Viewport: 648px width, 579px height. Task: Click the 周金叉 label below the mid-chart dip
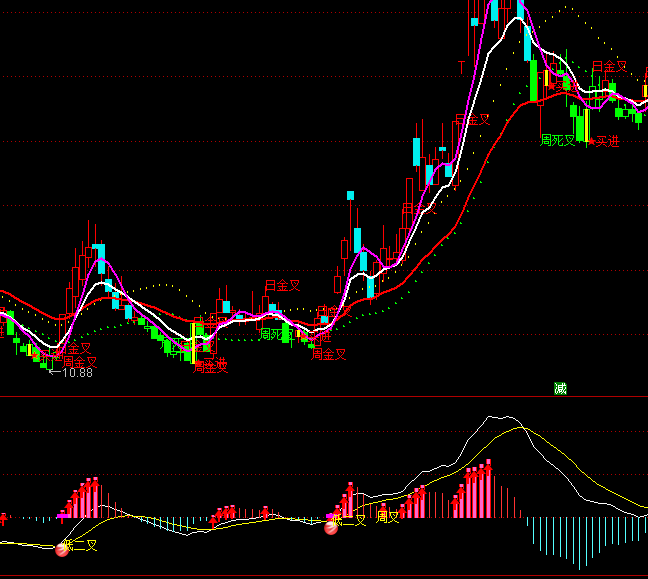click(328, 354)
